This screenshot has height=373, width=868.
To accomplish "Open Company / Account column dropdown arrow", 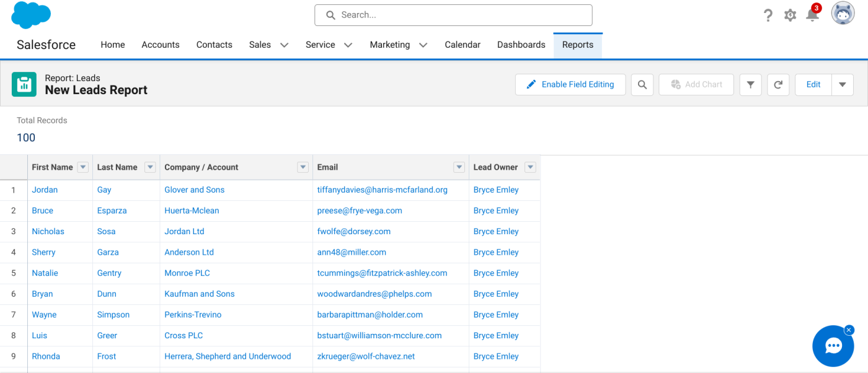I will point(303,167).
